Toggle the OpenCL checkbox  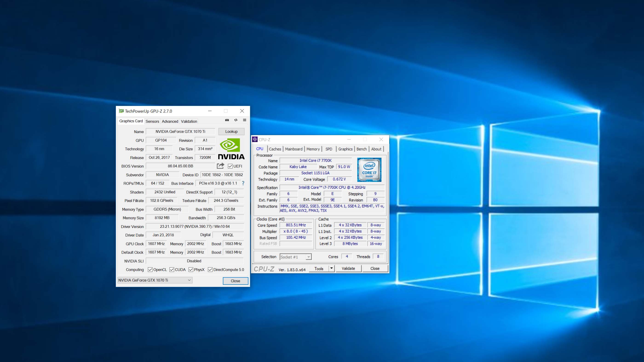pos(150,270)
